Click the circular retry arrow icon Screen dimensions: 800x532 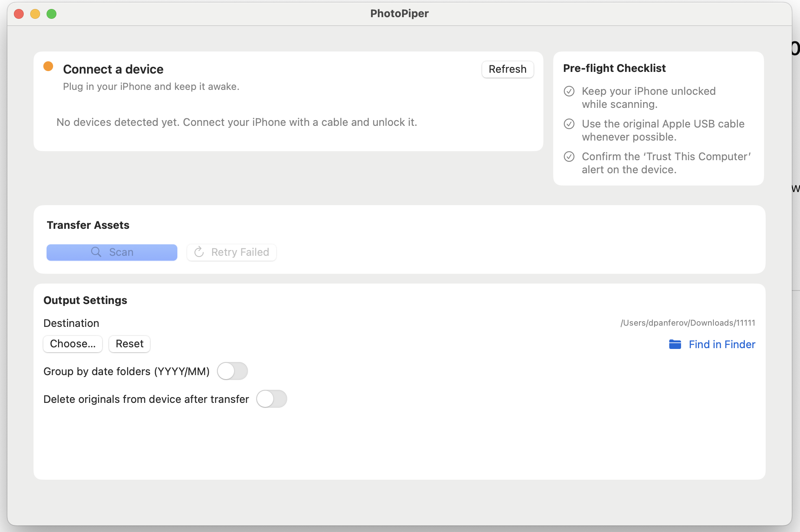pyautogui.click(x=199, y=252)
